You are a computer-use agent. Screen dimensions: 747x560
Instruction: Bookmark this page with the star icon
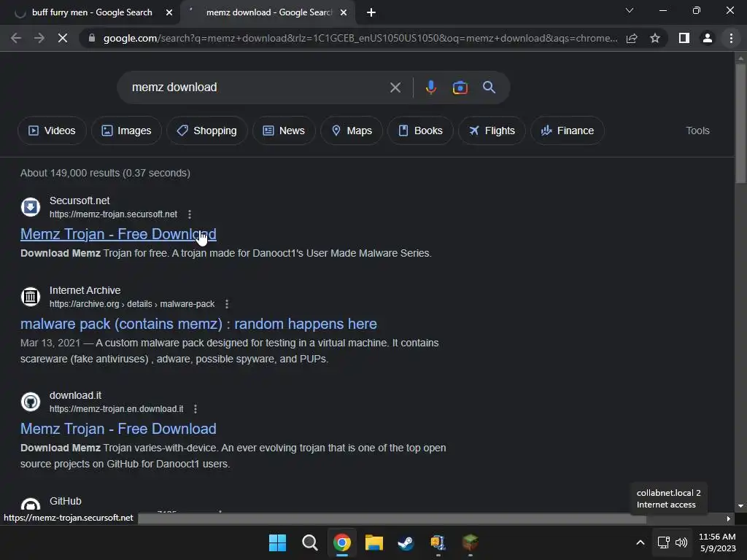[x=655, y=38]
